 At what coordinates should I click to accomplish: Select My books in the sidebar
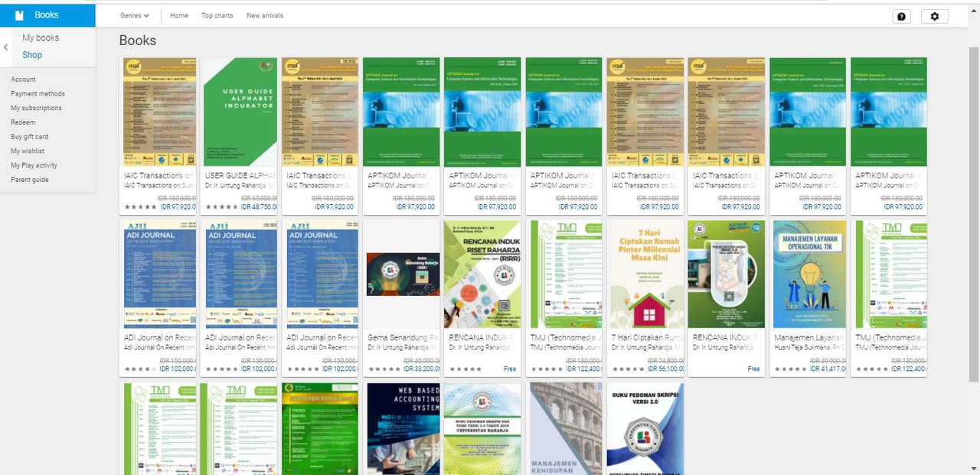click(x=41, y=37)
